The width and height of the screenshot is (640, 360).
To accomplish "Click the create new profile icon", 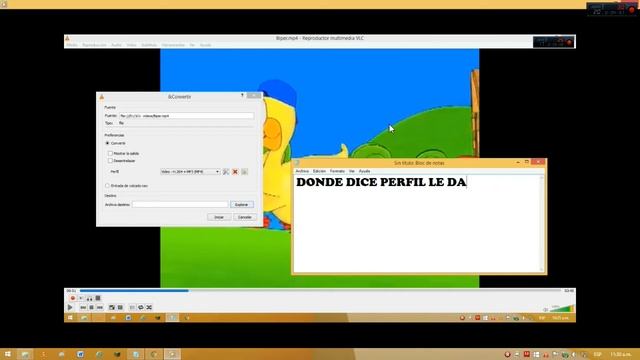I will coord(244,172).
